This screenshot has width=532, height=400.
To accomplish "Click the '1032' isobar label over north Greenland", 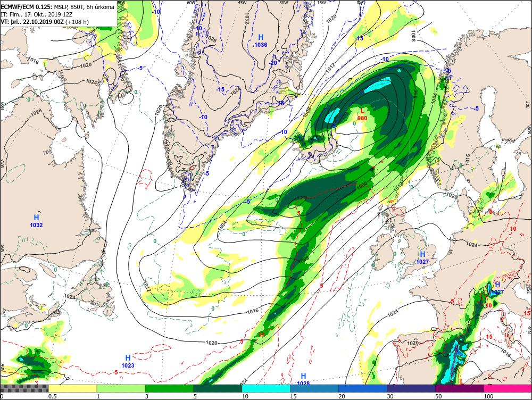I will point(246,19).
